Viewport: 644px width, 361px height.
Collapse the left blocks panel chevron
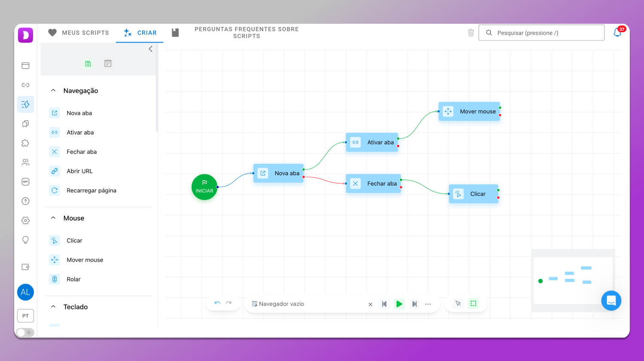151,49
